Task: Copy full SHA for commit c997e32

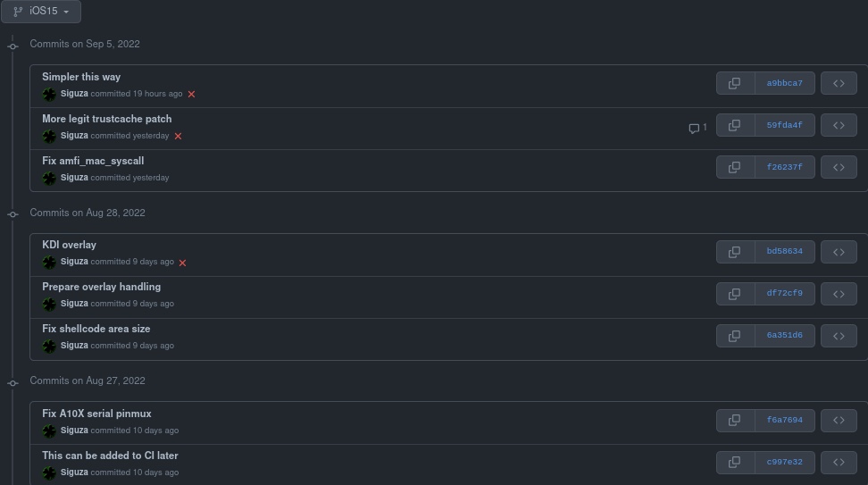Action: point(735,463)
